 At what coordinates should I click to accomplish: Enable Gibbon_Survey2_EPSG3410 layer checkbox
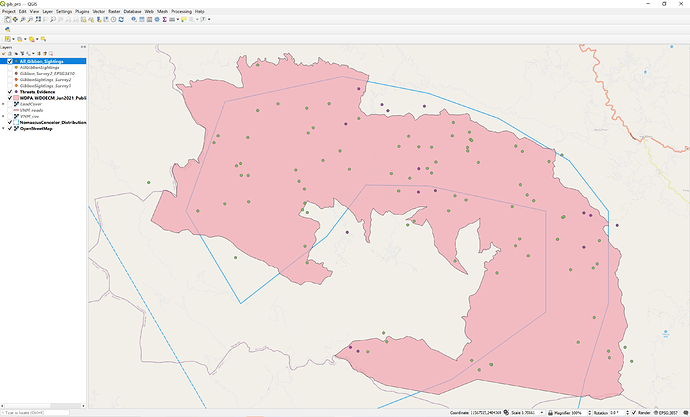point(10,74)
